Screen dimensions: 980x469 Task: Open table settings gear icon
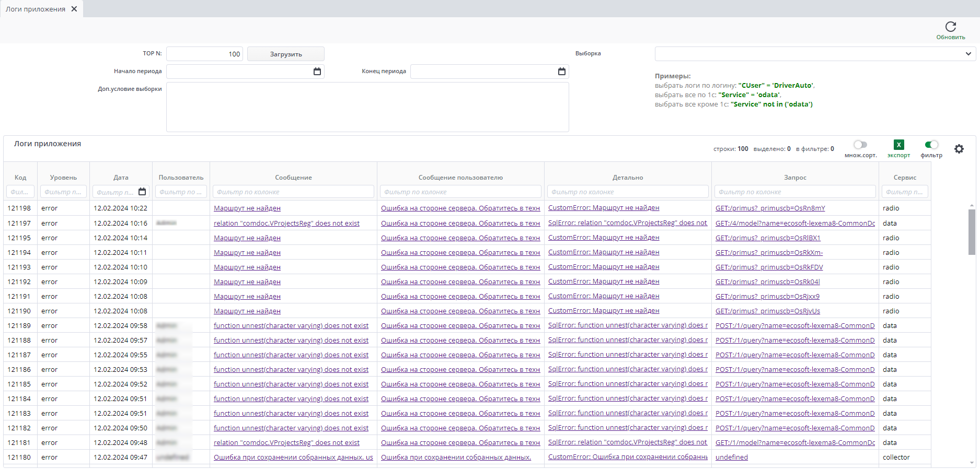[959, 149]
